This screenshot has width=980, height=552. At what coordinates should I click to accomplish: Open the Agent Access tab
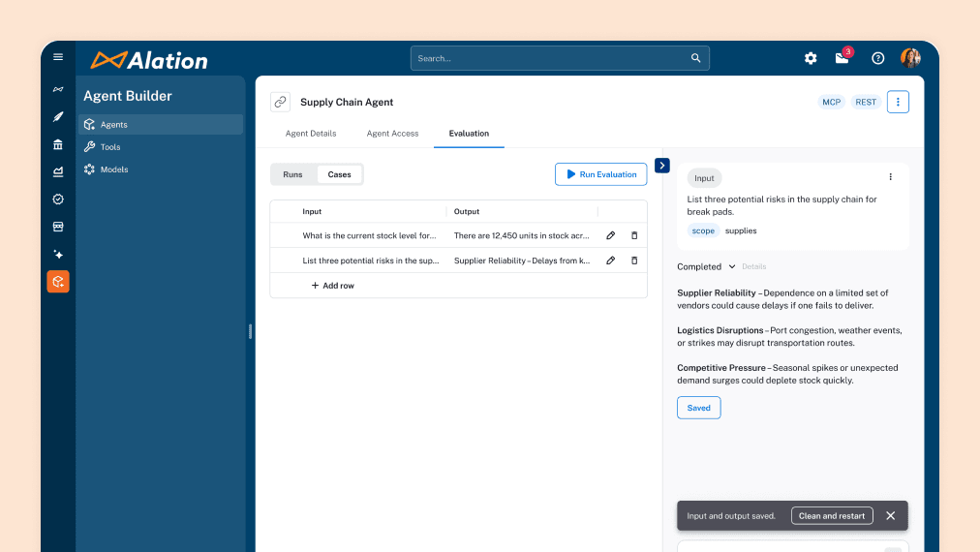tap(392, 134)
